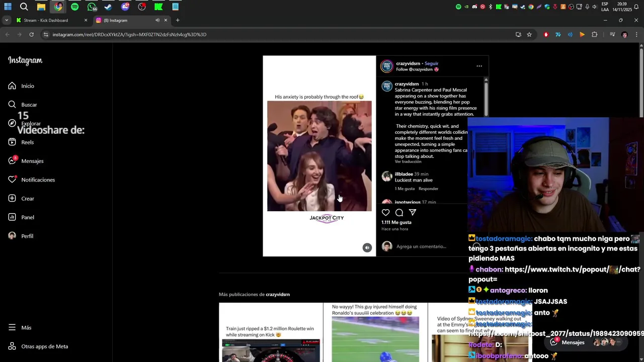Screen dimensions: 644x362
Task: Open the tab search dropdown arrow
Action: tap(6, 20)
